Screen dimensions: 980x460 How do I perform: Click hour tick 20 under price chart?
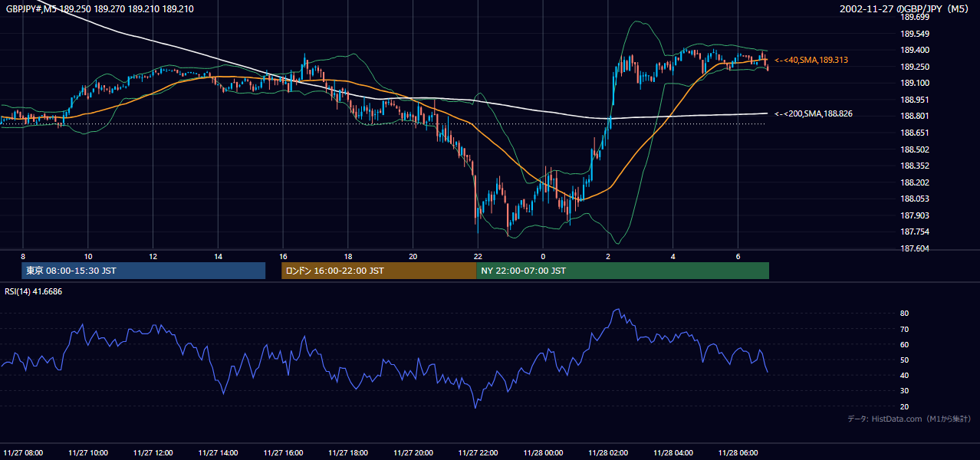[413, 256]
